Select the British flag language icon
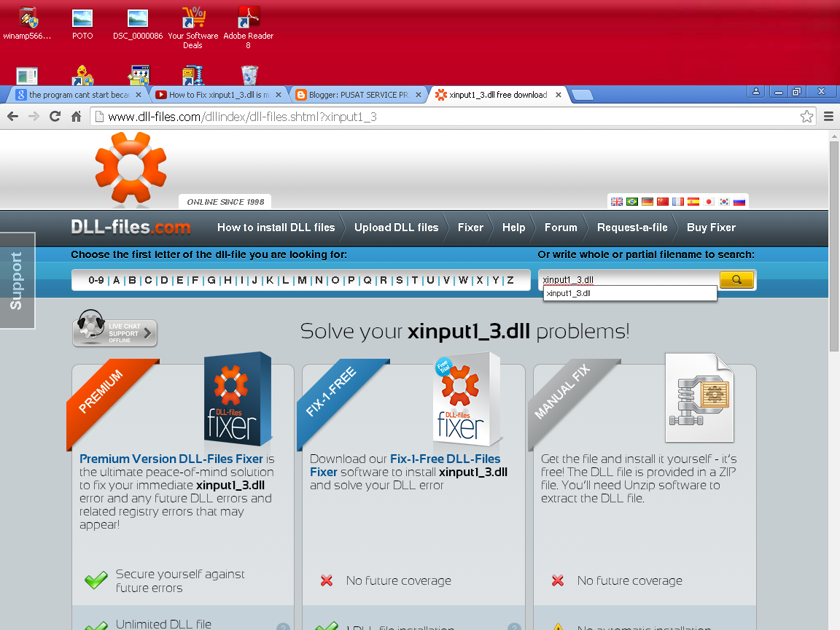Viewport: 840px width, 630px height. (617, 201)
